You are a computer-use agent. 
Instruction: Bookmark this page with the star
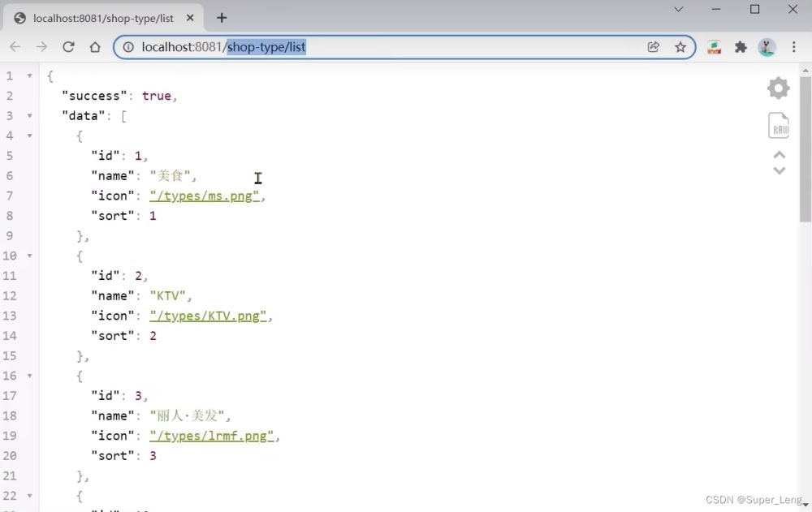(x=680, y=47)
